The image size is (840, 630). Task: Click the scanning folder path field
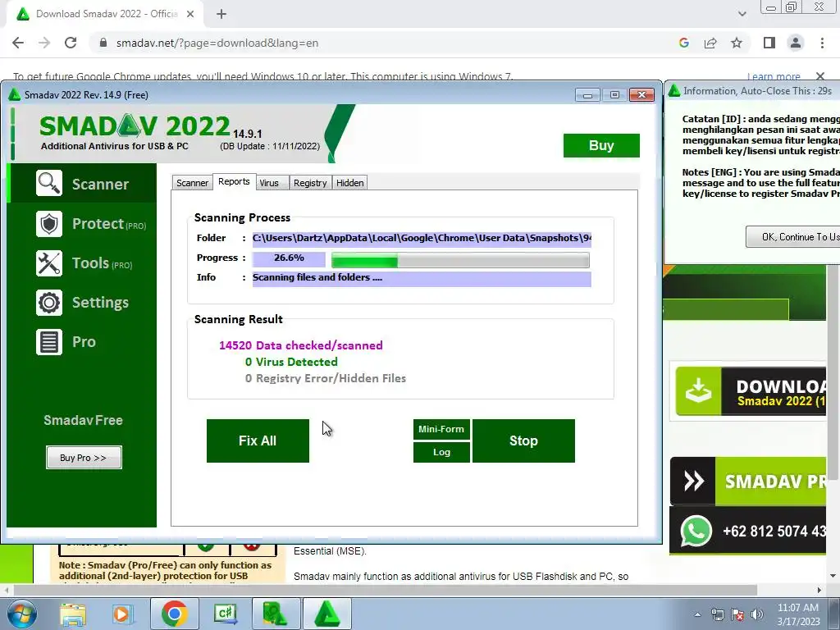coord(422,239)
